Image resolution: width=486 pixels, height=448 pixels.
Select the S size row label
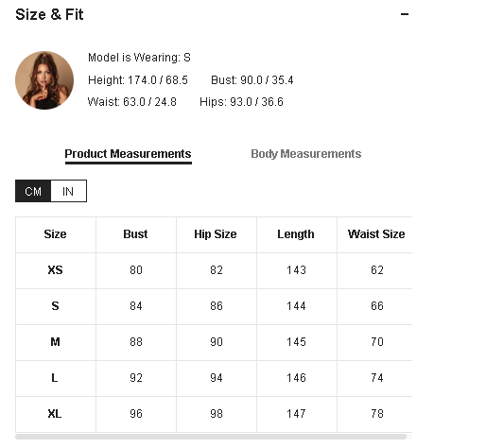[x=56, y=306]
